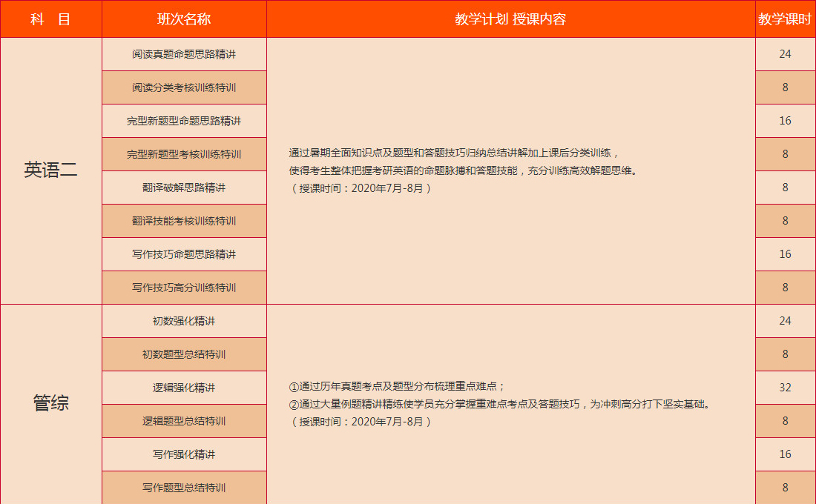816x504 pixels.
Task: Click the 24 hours for 阅读真题命题思路精讲
Action: [786, 54]
